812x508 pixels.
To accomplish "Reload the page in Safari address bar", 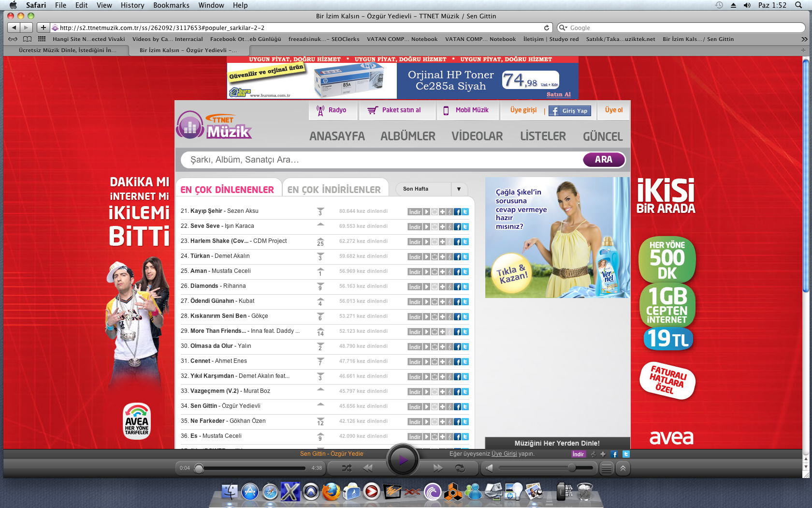I will coord(547,28).
